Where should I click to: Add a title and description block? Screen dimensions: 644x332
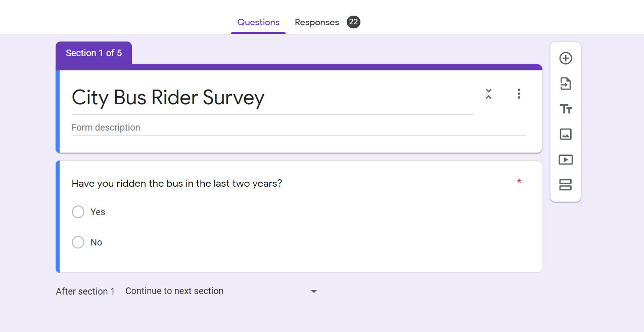565,109
